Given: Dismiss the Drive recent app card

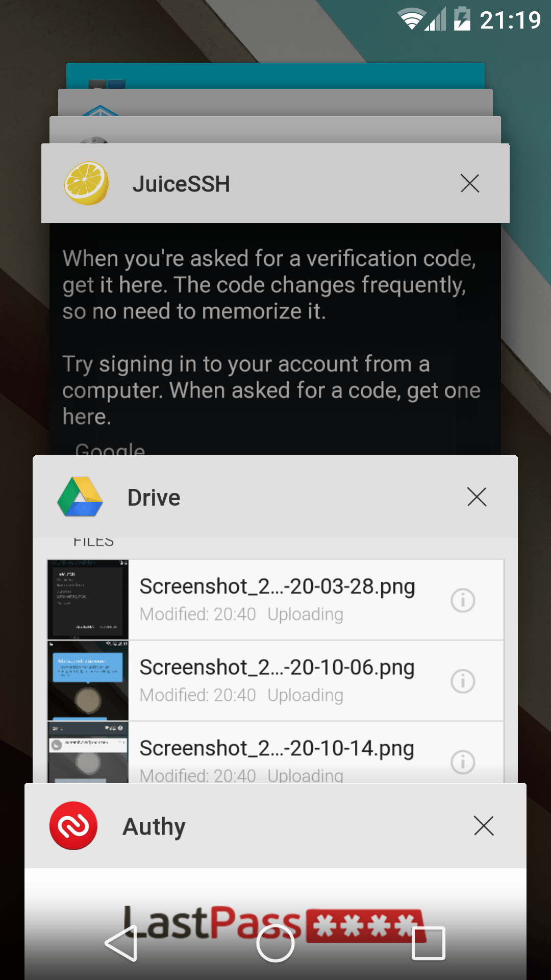Looking at the screenshot, I should [x=477, y=497].
